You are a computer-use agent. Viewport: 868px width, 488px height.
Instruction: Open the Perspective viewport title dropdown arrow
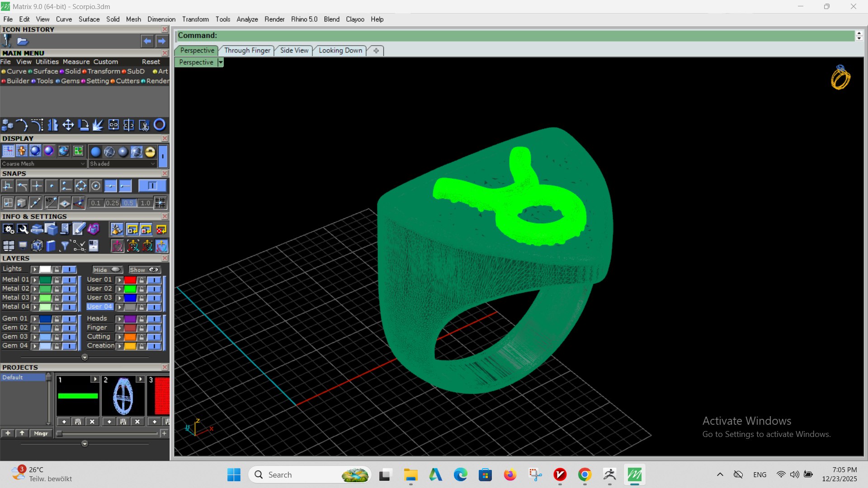tap(220, 62)
